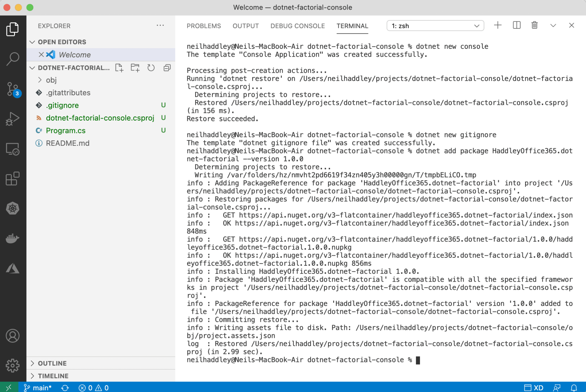Click the main* branch in status bar
The image size is (586, 392).
click(x=38, y=388)
